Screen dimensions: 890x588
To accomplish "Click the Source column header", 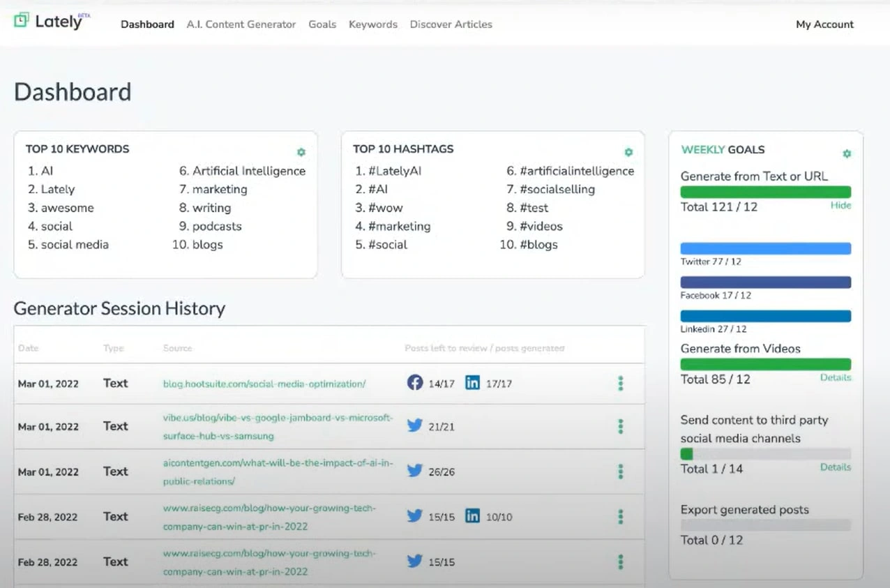I will pyautogui.click(x=177, y=348).
